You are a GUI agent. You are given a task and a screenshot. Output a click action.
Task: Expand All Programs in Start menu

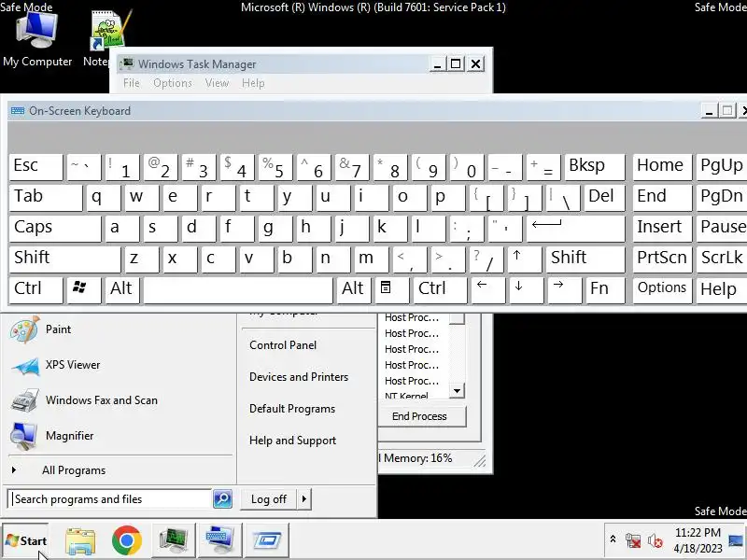[x=74, y=470]
